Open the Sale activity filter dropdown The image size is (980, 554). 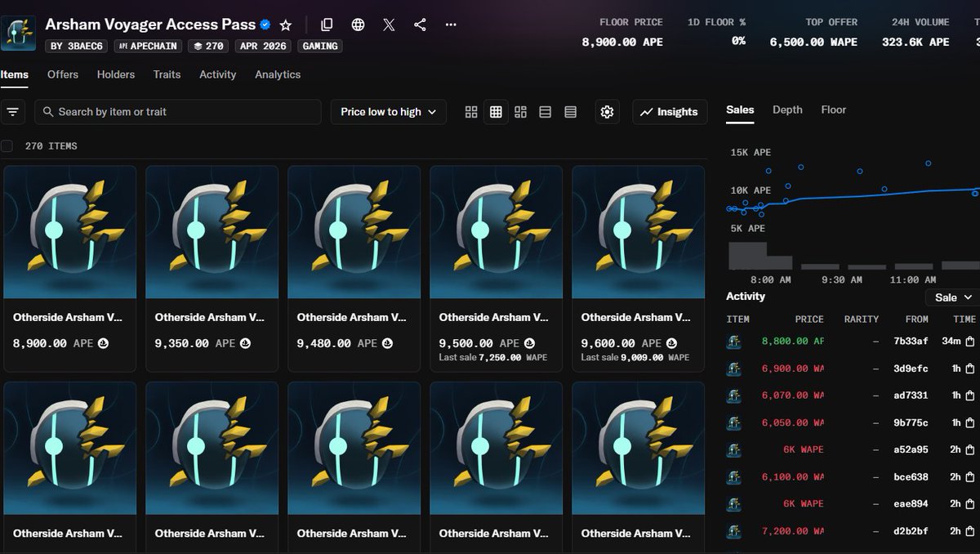pos(953,297)
